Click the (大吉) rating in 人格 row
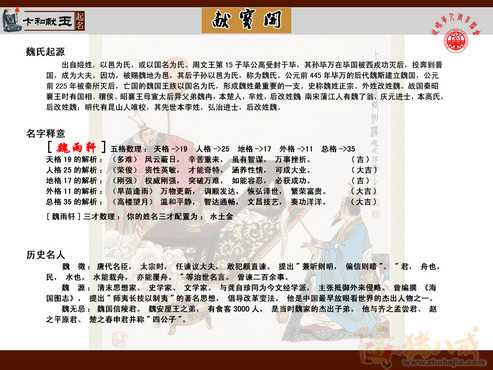 (x=364, y=170)
